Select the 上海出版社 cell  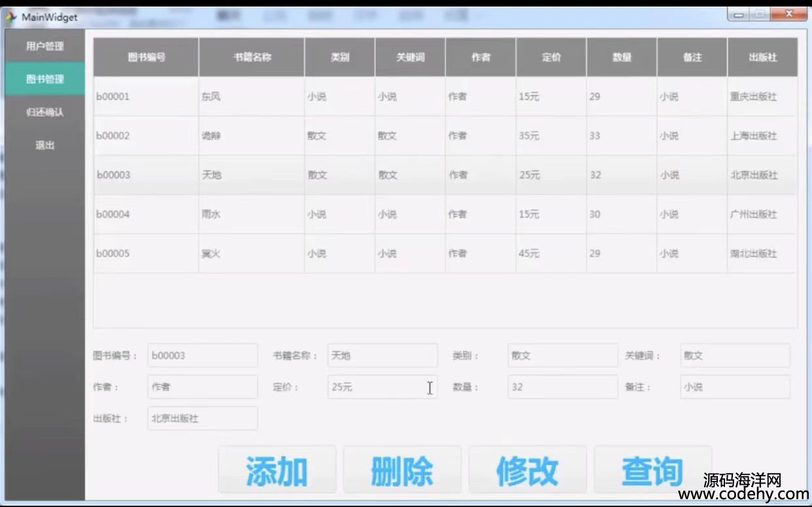762,136
